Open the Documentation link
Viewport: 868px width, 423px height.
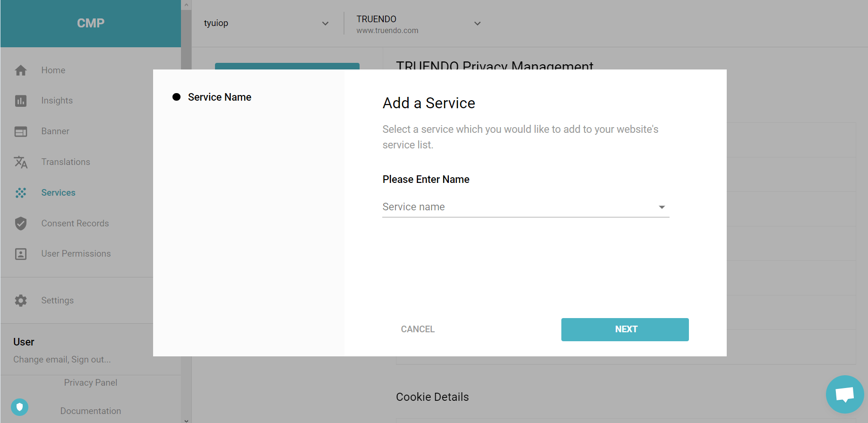pos(91,411)
